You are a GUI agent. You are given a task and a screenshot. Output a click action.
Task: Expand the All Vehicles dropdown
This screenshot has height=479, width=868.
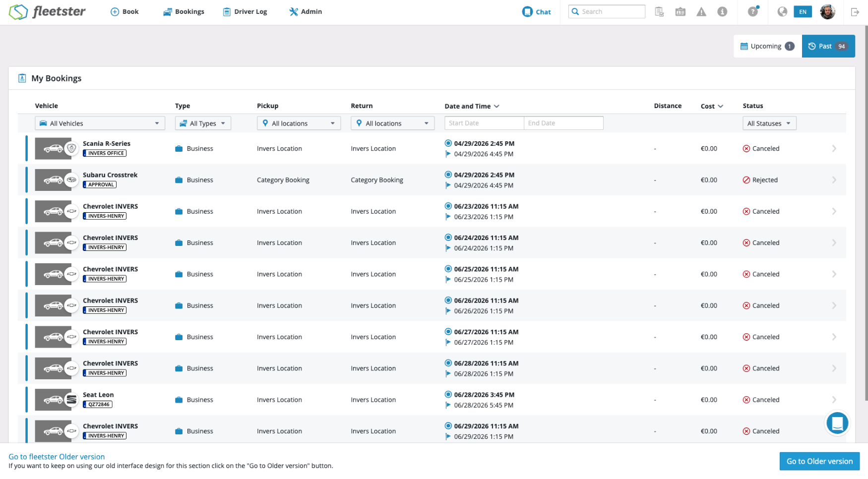pos(100,123)
